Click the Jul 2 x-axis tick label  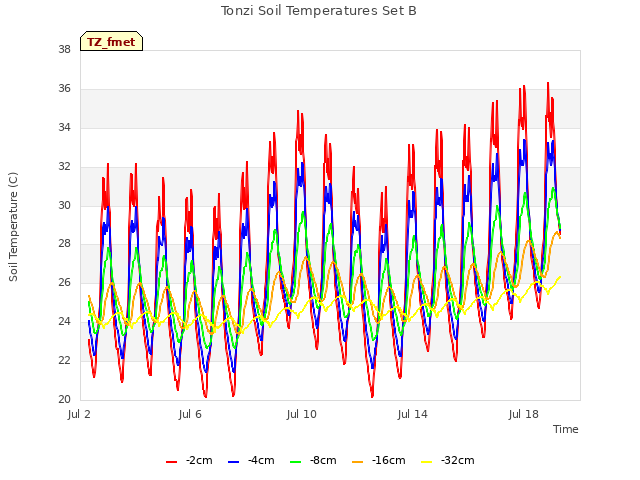(x=79, y=414)
